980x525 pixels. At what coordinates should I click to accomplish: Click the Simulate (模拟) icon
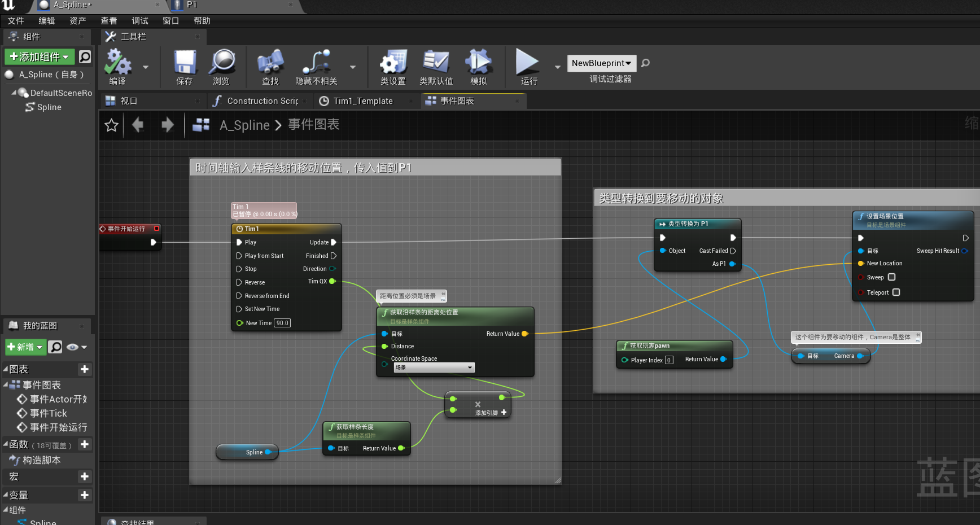coord(479,62)
